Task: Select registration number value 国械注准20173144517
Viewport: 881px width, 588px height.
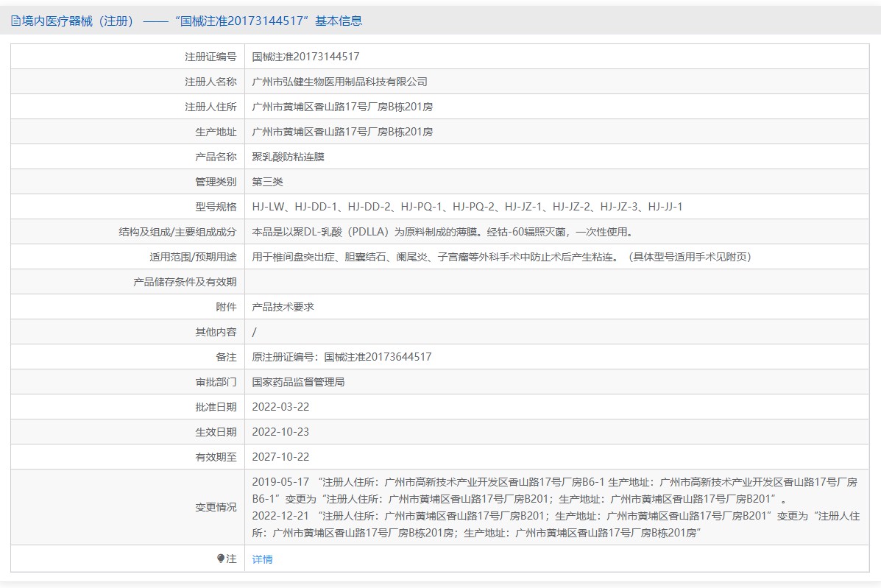Action: click(x=305, y=57)
